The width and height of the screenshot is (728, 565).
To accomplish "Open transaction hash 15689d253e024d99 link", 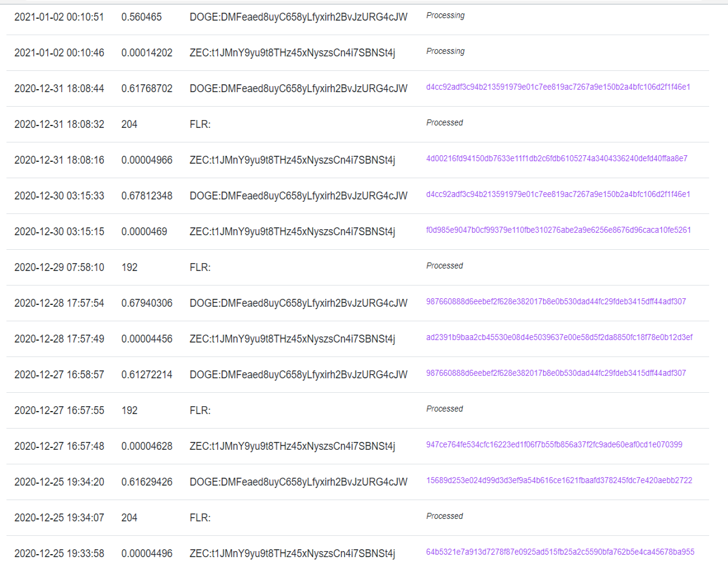I will [x=559, y=481].
